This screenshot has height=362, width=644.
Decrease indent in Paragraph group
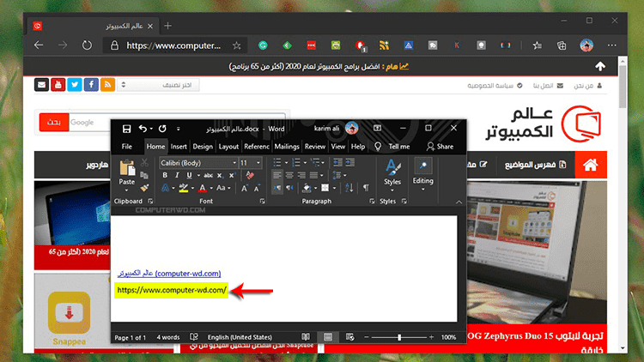click(337, 163)
